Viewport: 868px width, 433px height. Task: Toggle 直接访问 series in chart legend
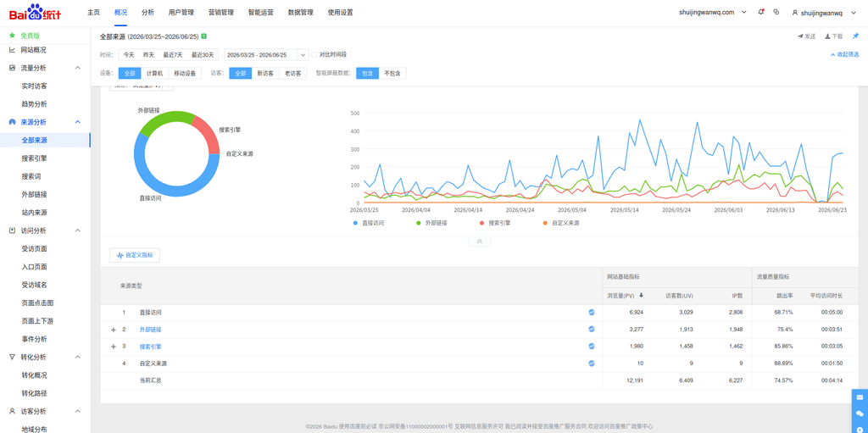(x=369, y=223)
